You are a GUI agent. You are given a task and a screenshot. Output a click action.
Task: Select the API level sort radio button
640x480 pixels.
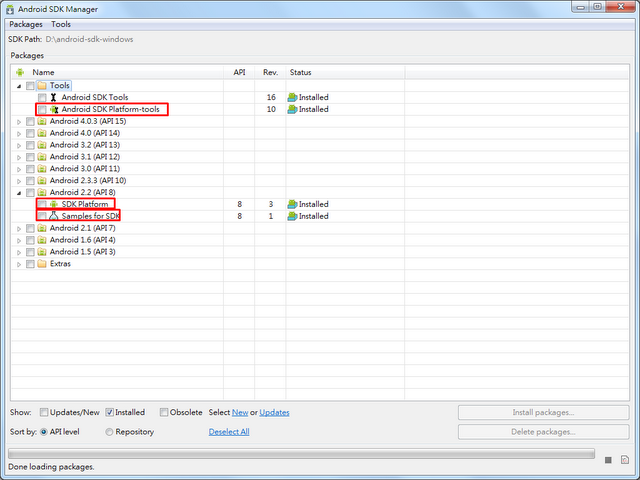pyautogui.click(x=44, y=432)
